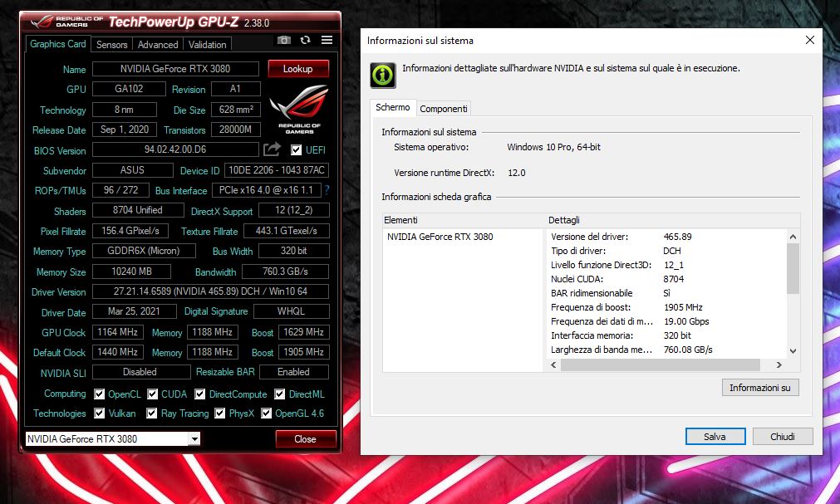This screenshot has width=840, height=504.
Task: Toggle the UEFI checkbox
Action: 296,150
